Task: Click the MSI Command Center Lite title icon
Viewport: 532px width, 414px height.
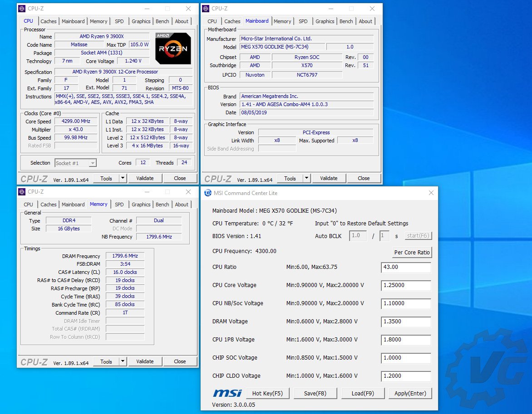Action: click(208, 193)
